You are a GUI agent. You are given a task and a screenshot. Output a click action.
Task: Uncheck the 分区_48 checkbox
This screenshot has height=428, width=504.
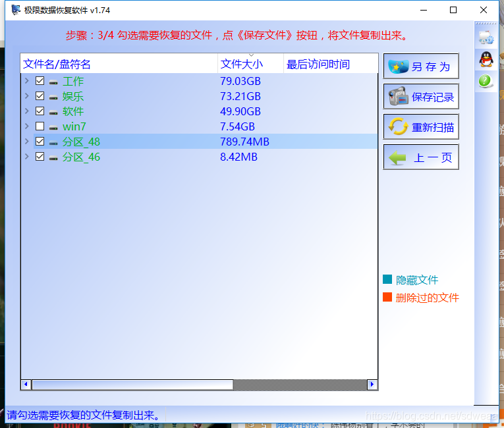[40, 142]
